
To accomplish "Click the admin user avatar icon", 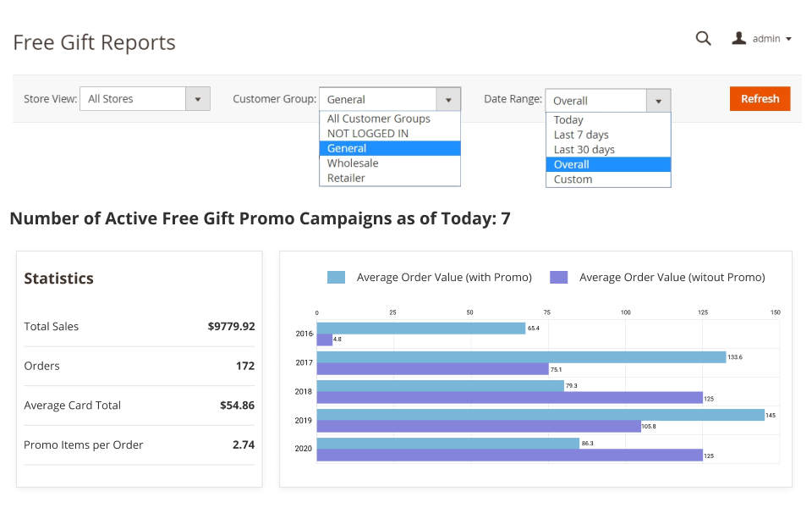I will pyautogui.click(x=739, y=38).
